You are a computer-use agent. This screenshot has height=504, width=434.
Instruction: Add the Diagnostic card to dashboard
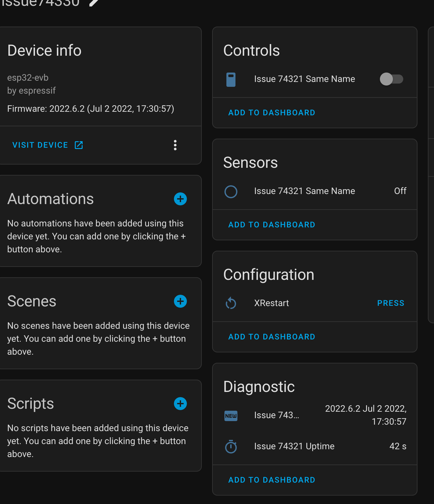271,480
